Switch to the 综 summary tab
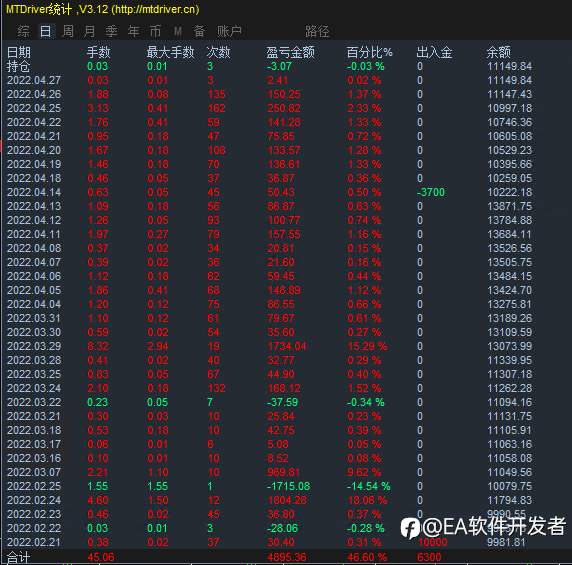The width and height of the screenshot is (572, 565). [x=23, y=31]
